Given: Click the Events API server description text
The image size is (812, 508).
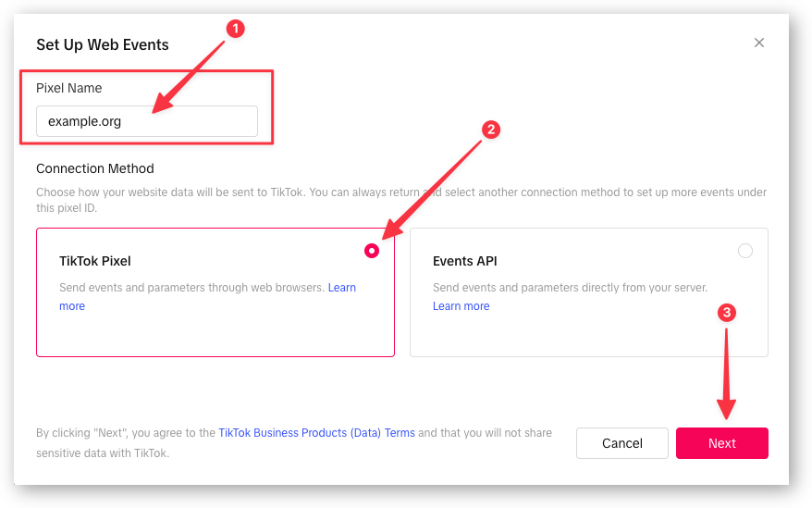Looking at the screenshot, I should tap(570, 288).
